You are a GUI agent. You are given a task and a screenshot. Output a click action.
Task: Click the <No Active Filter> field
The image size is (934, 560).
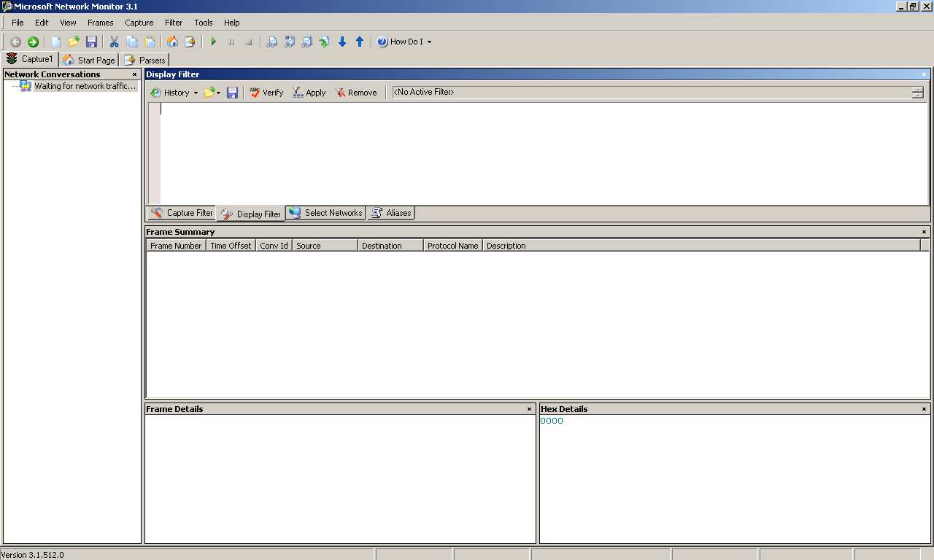click(651, 93)
